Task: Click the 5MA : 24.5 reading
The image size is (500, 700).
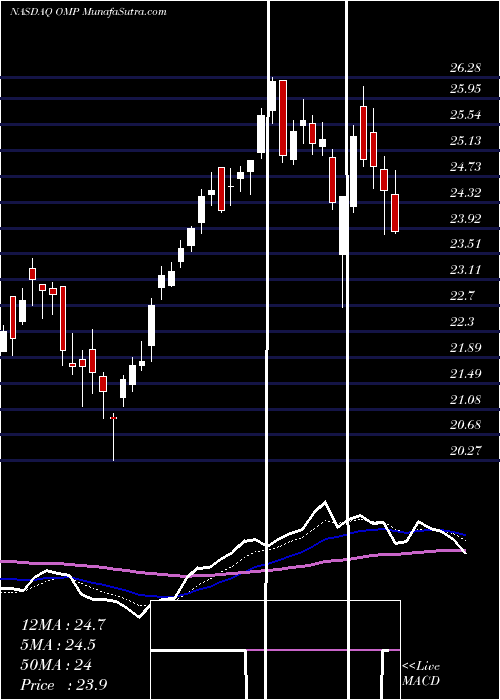Action: tap(58, 645)
